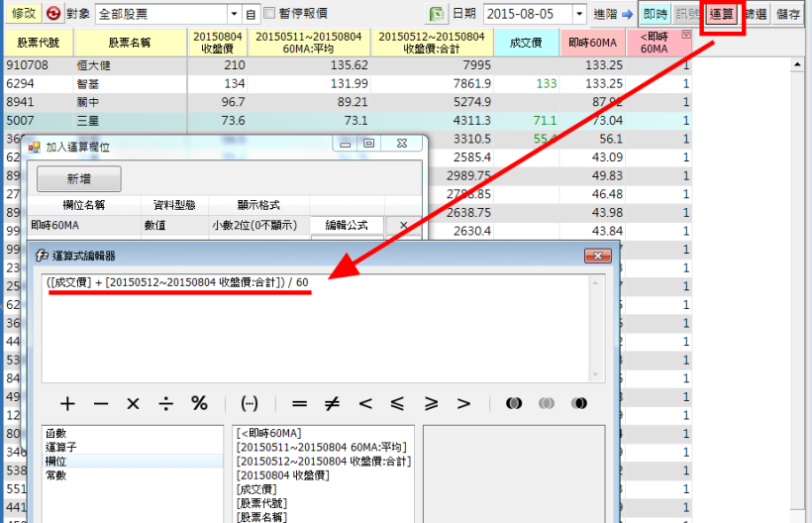This screenshot has height=523, width=812.
Task: Insert the less-than operator
Action: pos(365,403)
